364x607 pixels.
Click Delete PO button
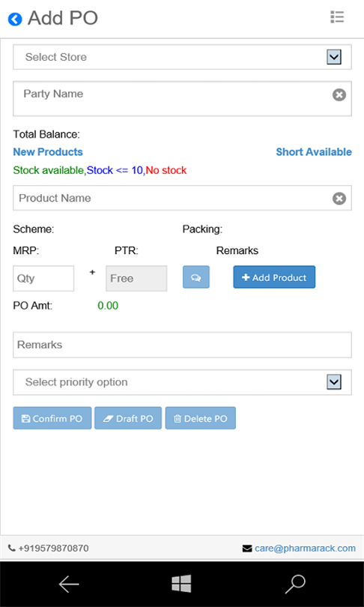[201, 418]
